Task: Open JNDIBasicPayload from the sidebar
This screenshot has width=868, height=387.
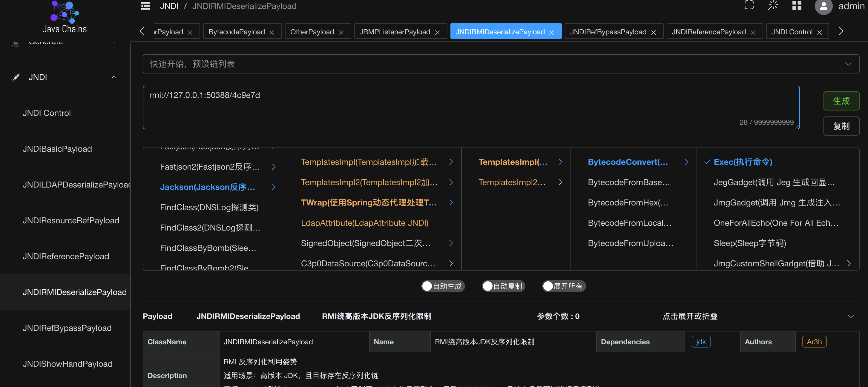Action: coord(57,149)
